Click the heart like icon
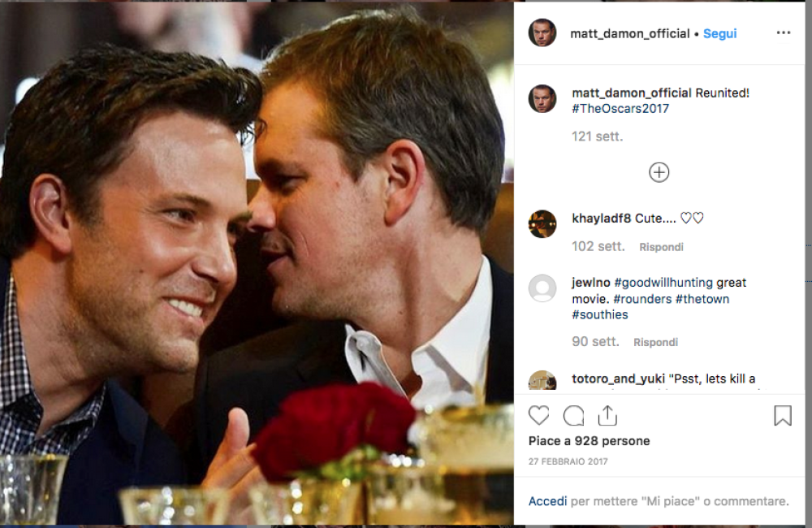812x528 pixels. 539,416
